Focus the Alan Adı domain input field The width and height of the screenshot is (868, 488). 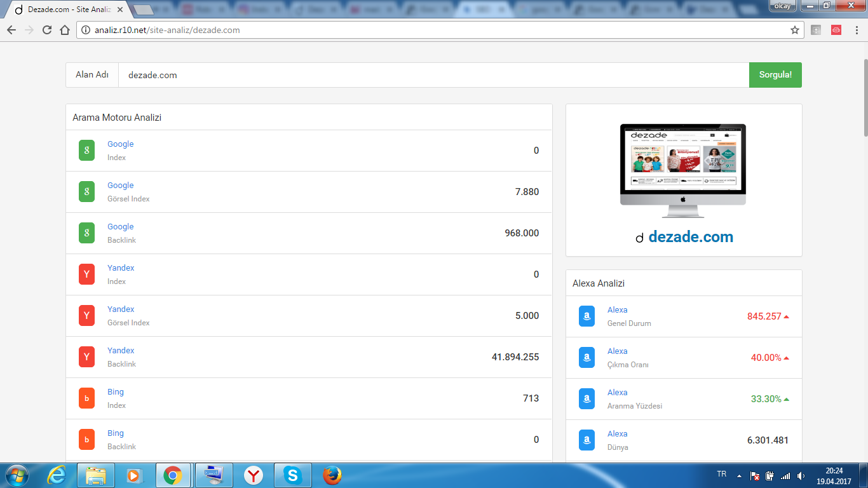pyautogui.click(x=434, y=75)
